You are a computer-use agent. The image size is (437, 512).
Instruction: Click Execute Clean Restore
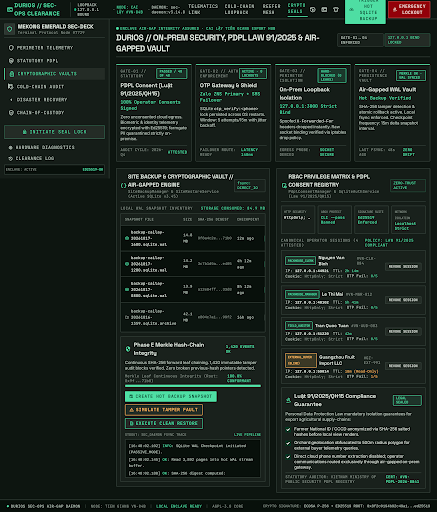164,423
